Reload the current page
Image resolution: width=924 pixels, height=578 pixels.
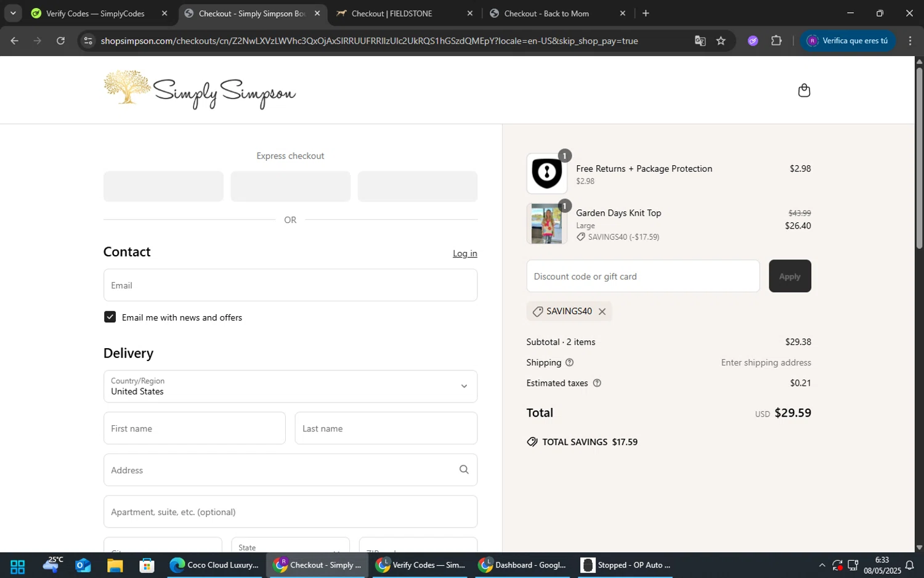[x=60, y=41]
